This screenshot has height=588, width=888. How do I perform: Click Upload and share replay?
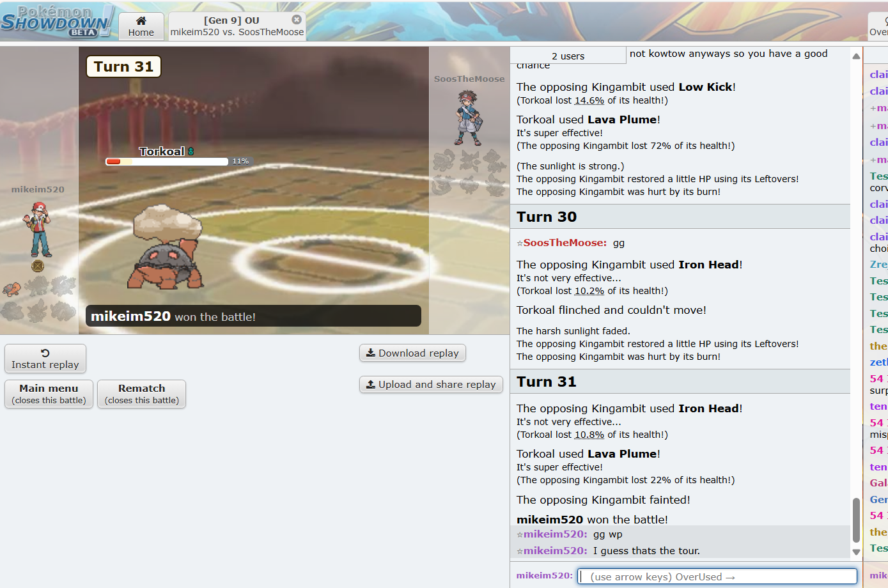coord(431,384)
